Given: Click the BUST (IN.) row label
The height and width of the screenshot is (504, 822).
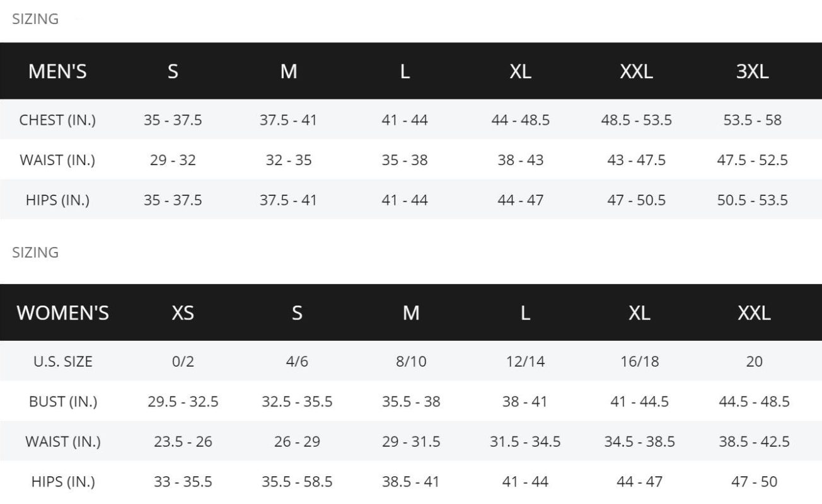Looking at the screenshot, I should (63, 402).
